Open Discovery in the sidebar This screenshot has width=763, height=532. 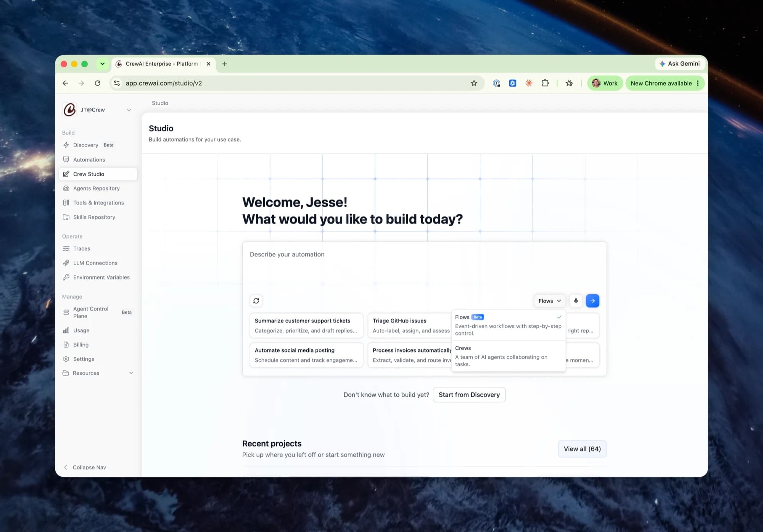click(x=98, y=145)
